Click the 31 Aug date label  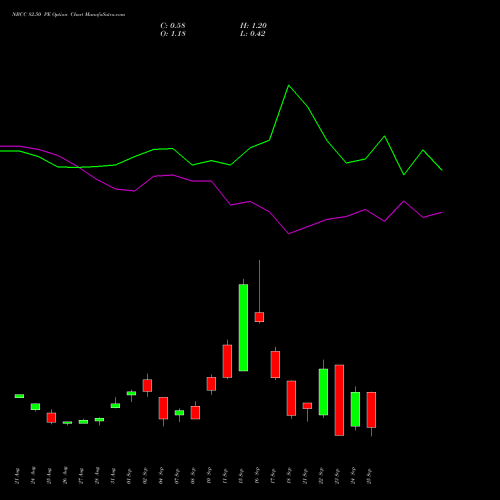pos(113,476)
